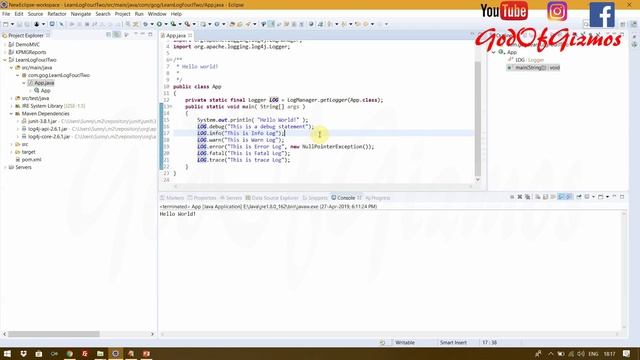Open the File menu
Viewport: 640px width, 360px height.
pyautogui.click(x=6, y=14)
